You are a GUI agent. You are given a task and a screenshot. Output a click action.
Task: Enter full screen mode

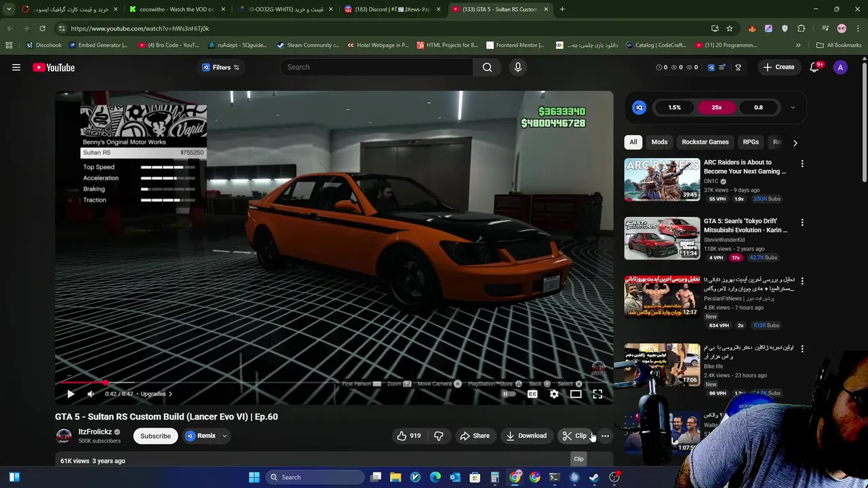[x=597, y=394]
